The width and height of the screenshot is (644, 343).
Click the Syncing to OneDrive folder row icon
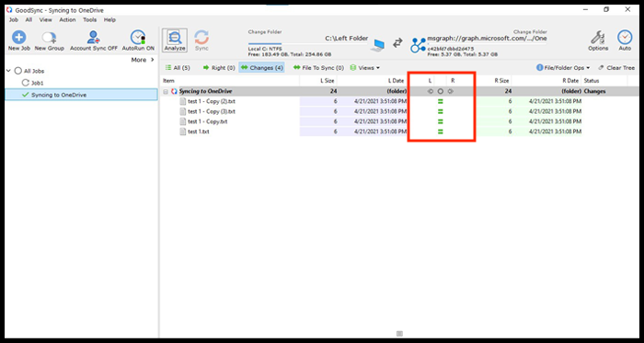[x=174, y=91]
